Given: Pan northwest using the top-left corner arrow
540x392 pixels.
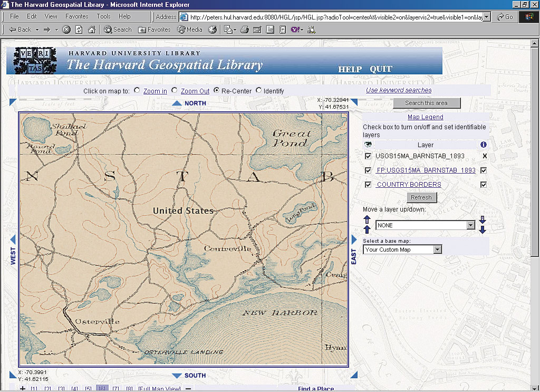Looking at the screenshot, I should coord(13,102).
